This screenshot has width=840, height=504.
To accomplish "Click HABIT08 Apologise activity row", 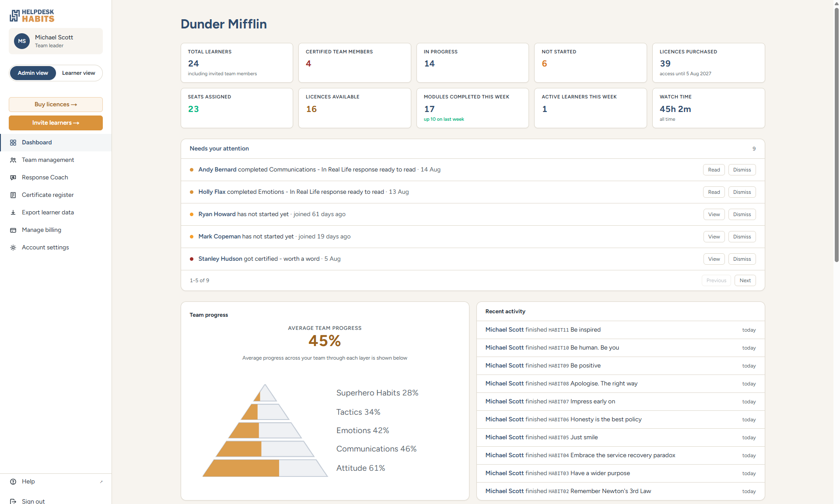I will [620, 384].
